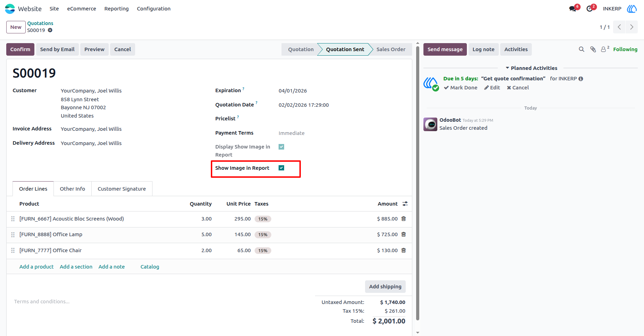Screen dimensions: 644x336
Task: Open the messages conversation icon
Action: [x=573, y=9]
